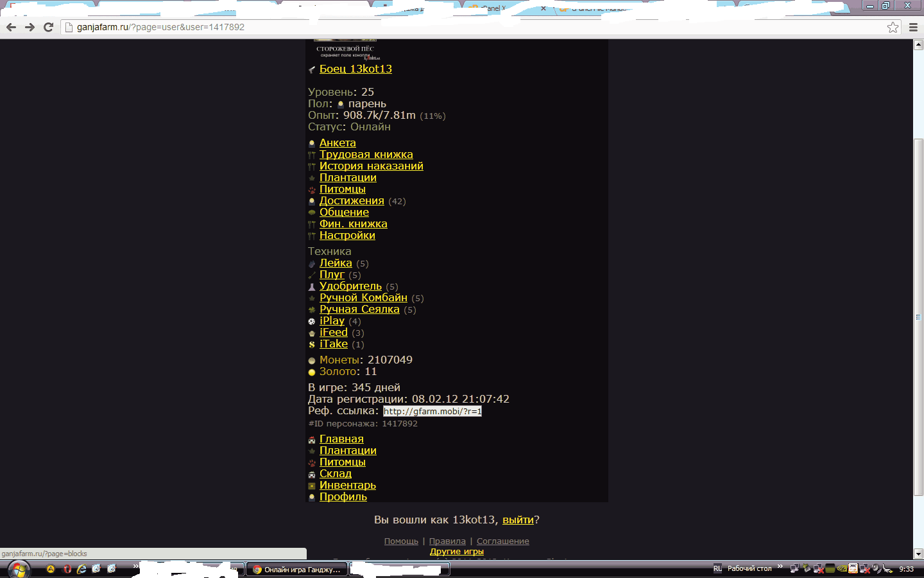Open the NVIDIA tray icon
The width and height of the screenshot is (924, 578).
pyautogui.click(x=842, y=568)
